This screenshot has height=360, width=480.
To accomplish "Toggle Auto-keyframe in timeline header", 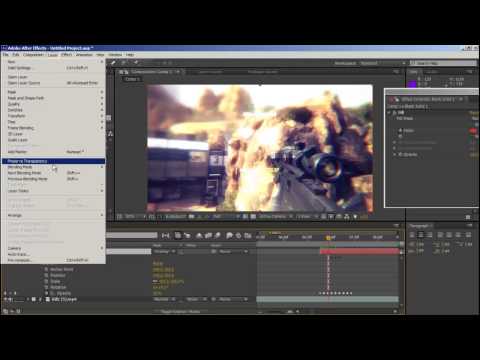I will (238, 236).
